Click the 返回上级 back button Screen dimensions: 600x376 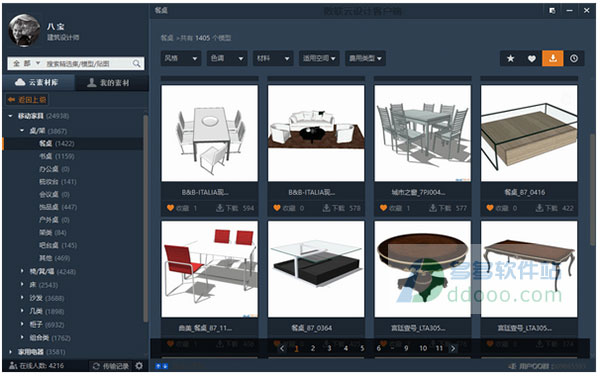click(x=27, y=100)
